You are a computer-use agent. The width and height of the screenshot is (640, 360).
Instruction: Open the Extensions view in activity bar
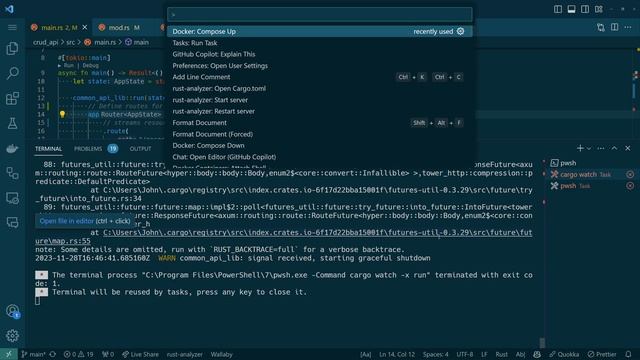(12, 98)
